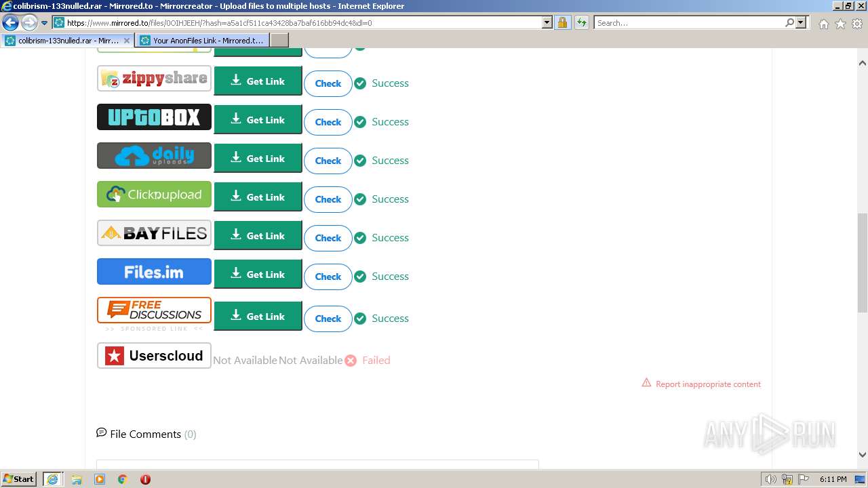Click the search magnifier icon
The image size is (868, 488).
789,23
